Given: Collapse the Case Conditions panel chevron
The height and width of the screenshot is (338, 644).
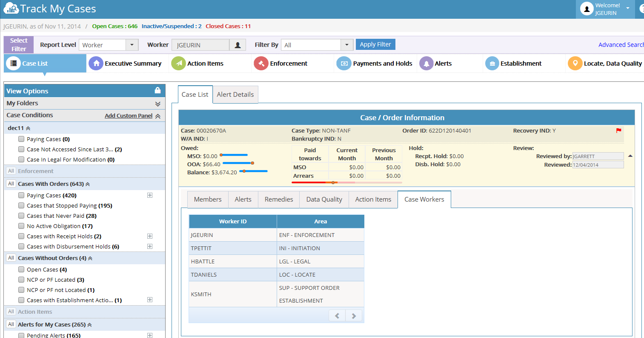Looking at the screenshot, I should coord(158,116).
